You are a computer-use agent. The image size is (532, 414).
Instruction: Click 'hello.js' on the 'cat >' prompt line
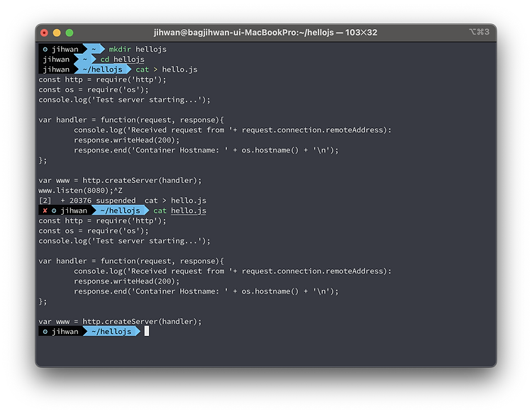coord(179,69)
